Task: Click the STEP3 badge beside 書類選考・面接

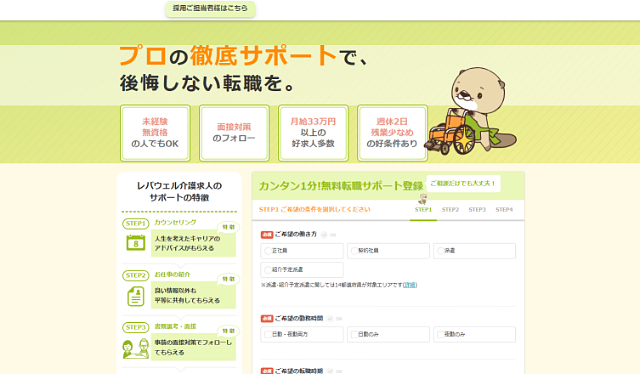Action: coord(136,327)
